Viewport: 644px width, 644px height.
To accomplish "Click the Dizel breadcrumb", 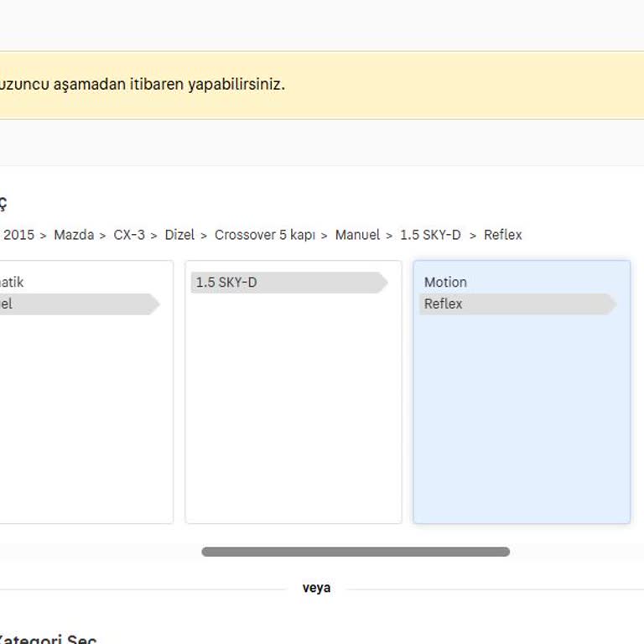I will (179, 235).
